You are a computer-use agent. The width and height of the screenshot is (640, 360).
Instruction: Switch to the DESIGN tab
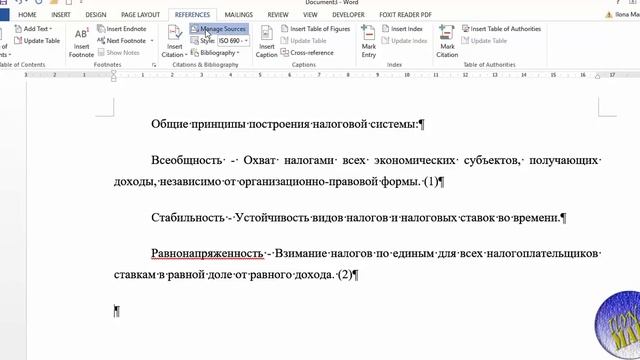point(96,15)
